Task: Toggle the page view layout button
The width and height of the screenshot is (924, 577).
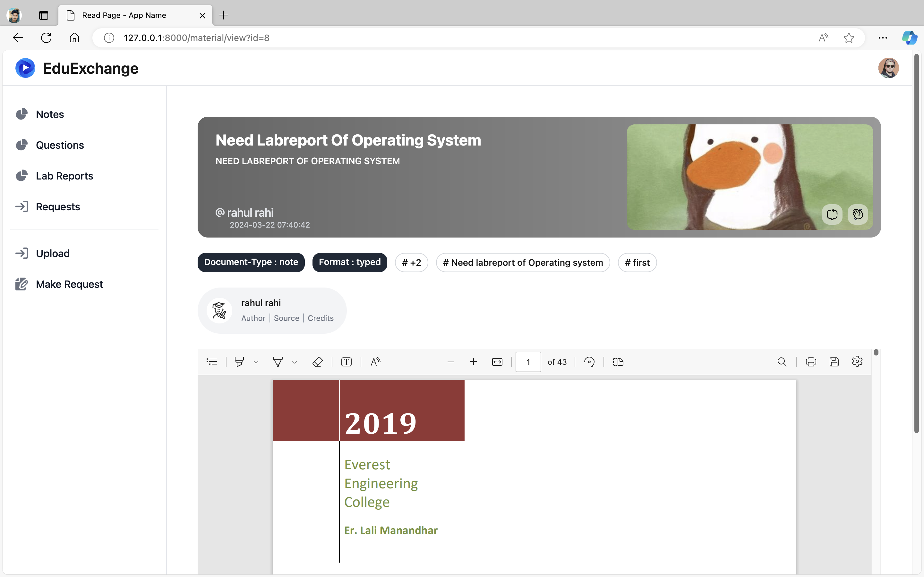Action: [x=618, y=362]
